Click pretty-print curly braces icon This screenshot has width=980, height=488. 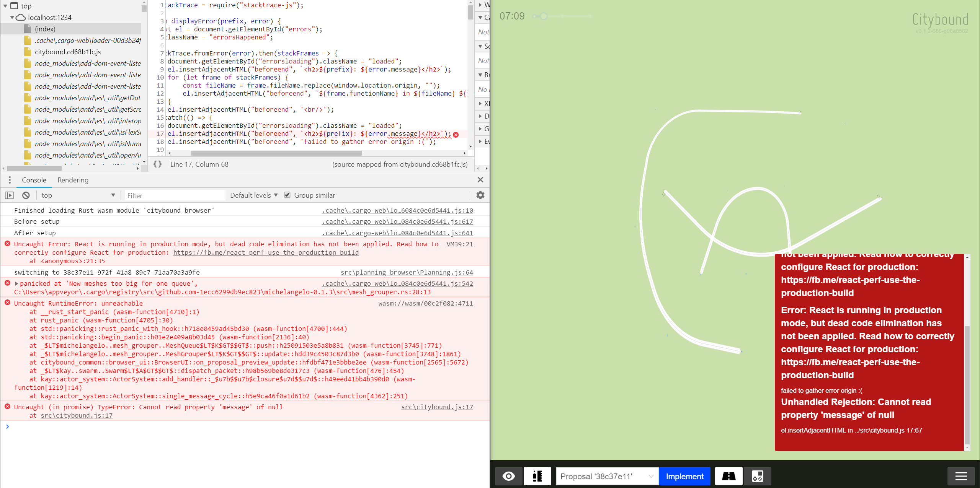[x=158, y=164]
